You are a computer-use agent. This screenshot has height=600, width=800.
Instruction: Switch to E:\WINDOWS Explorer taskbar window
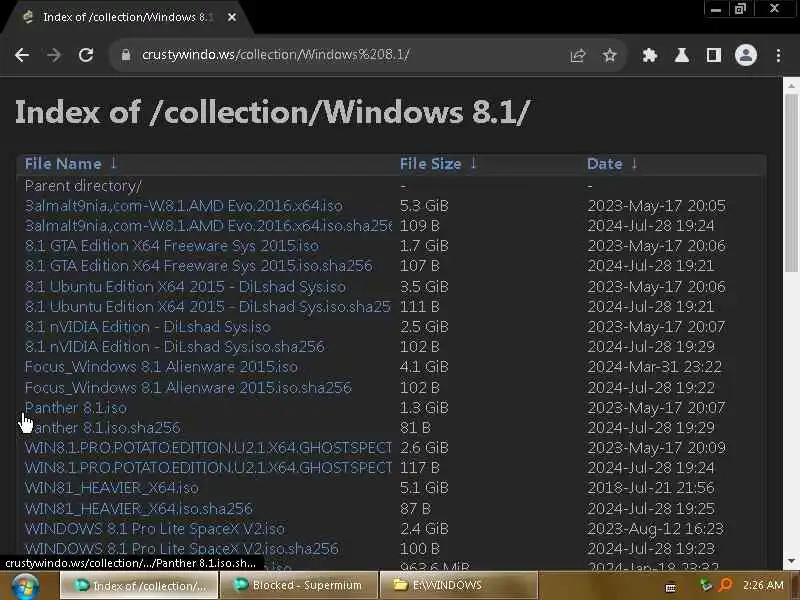tap(459, 585)
